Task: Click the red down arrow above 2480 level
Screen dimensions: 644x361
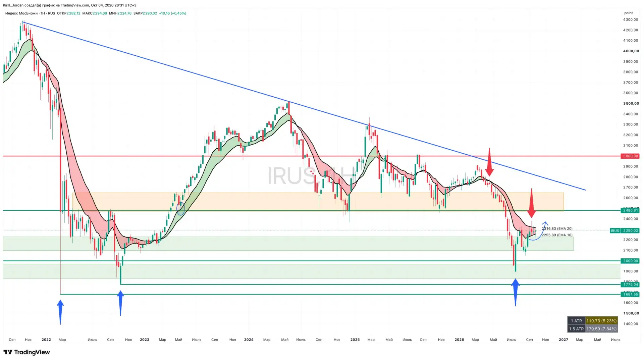Action: [531, 203]
